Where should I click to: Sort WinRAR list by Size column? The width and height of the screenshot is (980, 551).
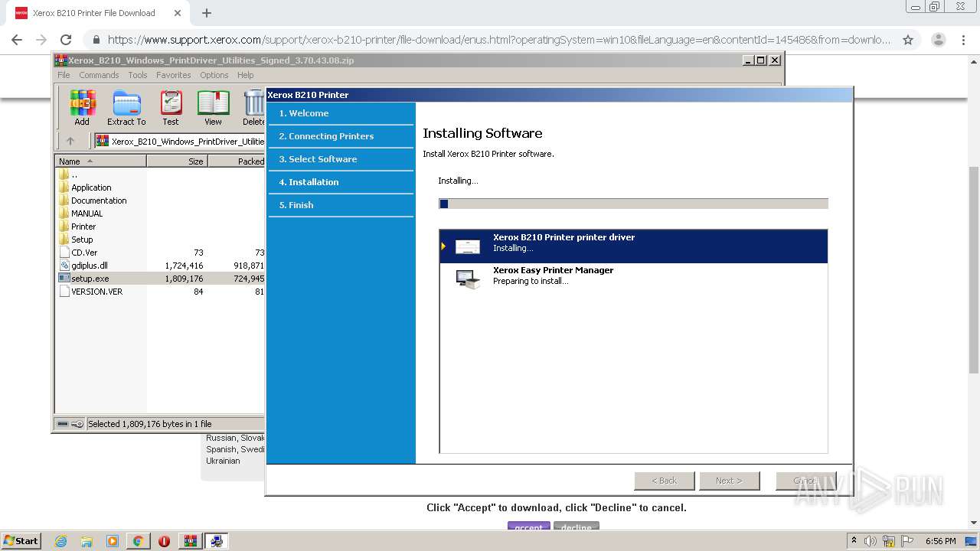[x=177, y=161]
